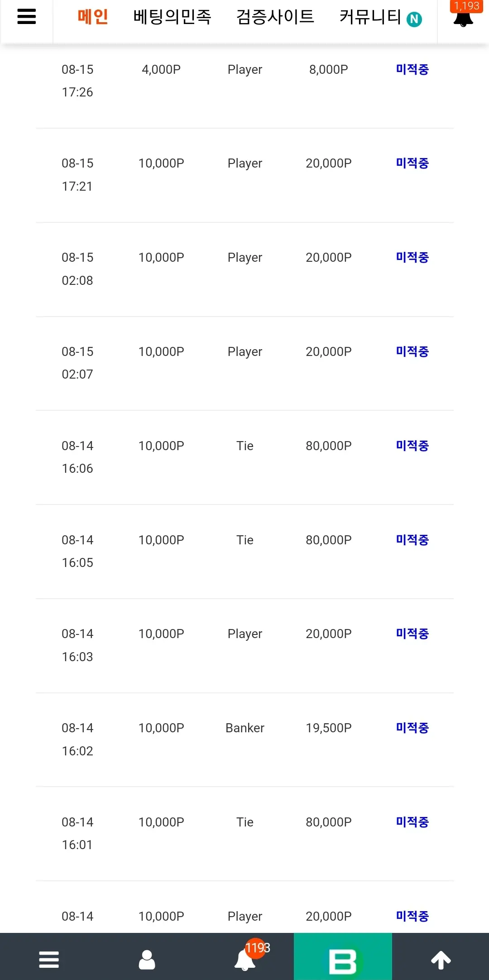Tap 미적중 on the 19,500P Banker bet
The height and width of the screenshot is (980, 489).
pyautogui.click(x=412, y=728)
